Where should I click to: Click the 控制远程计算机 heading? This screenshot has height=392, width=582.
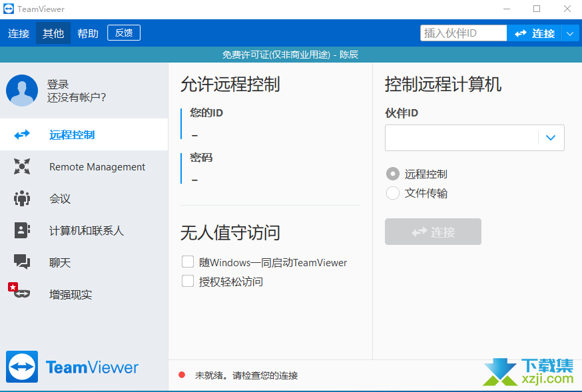(x=443, y=84)
